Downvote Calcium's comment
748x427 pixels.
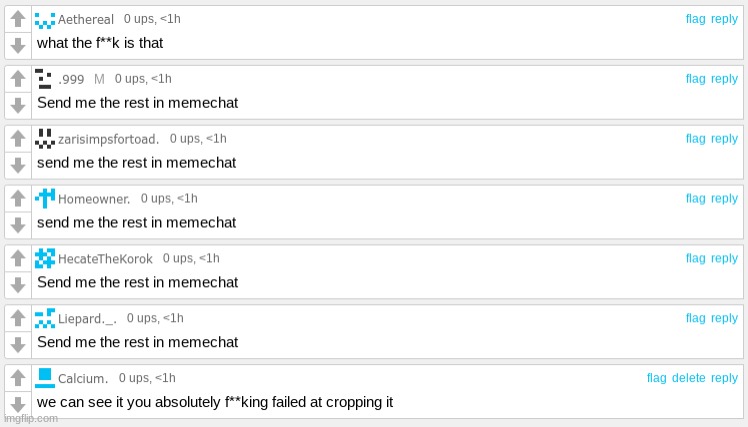click(x=18, y=404)
